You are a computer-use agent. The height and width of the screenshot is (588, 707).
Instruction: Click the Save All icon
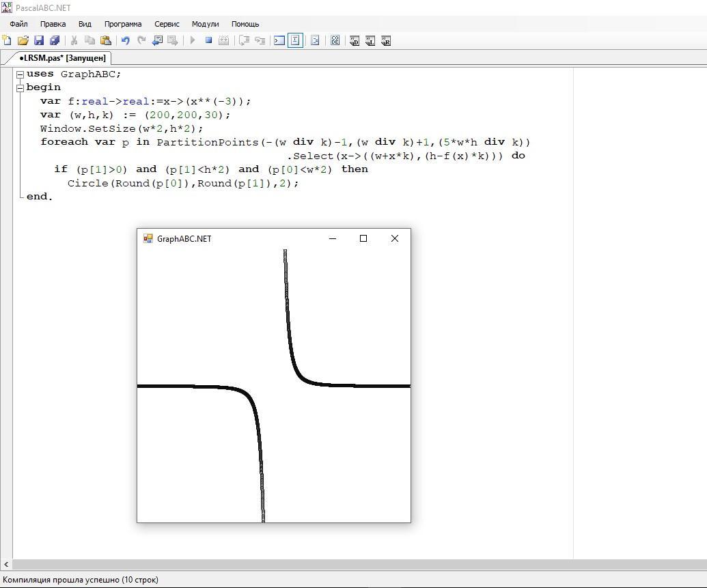55,41
